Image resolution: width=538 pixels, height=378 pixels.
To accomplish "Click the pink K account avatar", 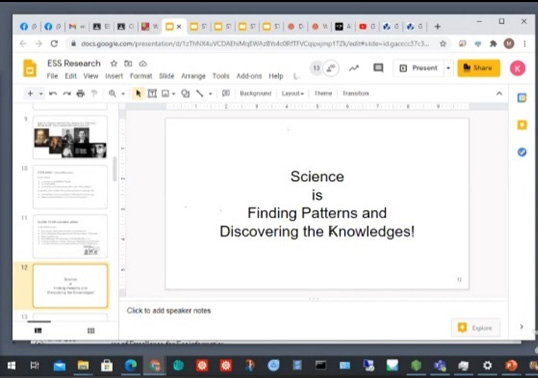I will click(517, 68).
